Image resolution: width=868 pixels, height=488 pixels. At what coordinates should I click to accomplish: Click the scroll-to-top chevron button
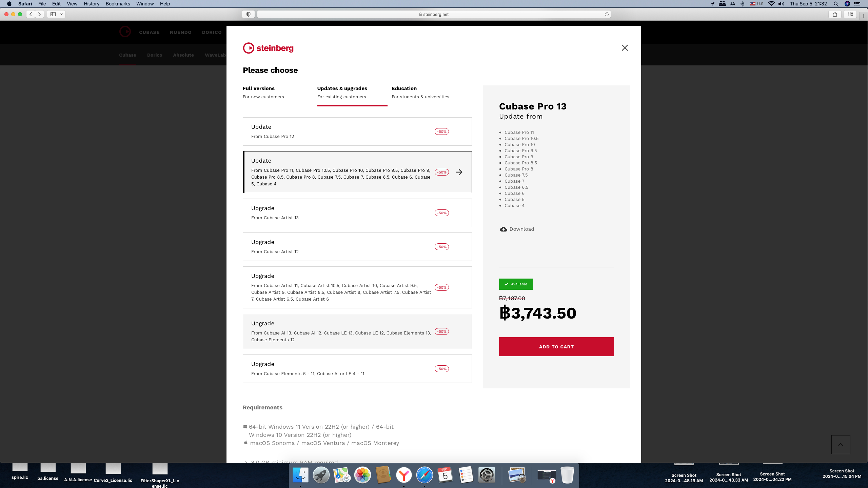(x=841, y=445)
